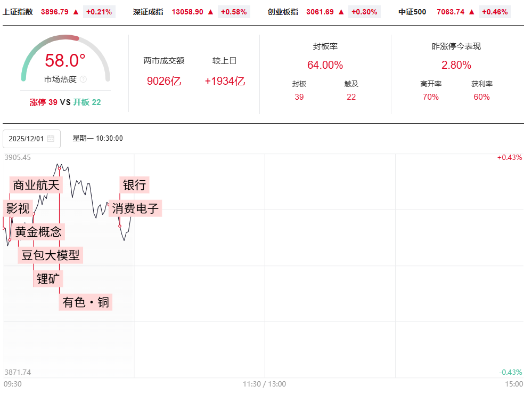Viewport: 532px width, 394px height.
Task: Open the 豆包大模型 sector label
Action: pos(51,255)
